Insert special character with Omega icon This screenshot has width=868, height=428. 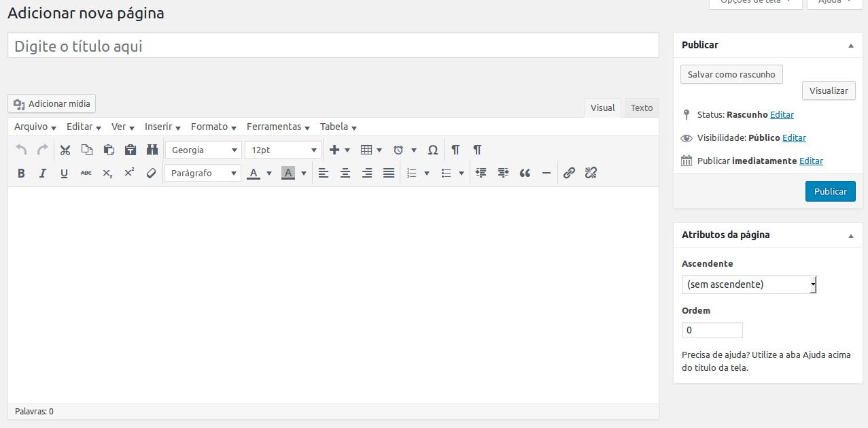click(x=432, y=150)
